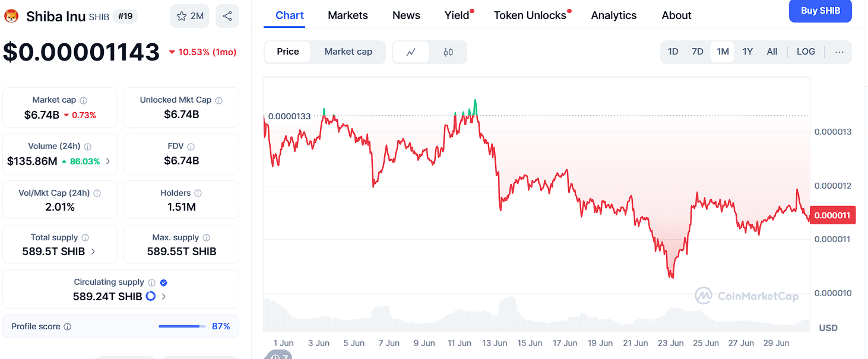The width and height of the screenshot is (868, 359).
Task: Click the 23 Jun date label
Action: click(670, 343)
